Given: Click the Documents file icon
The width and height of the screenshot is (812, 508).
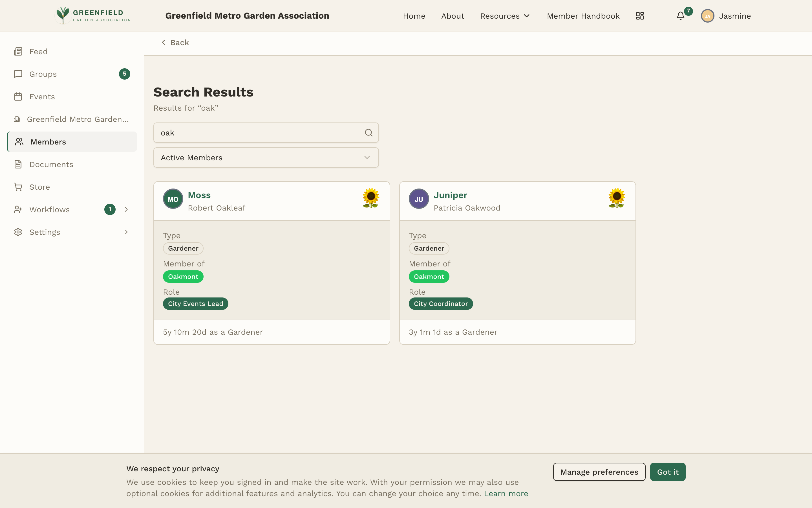Looking at the screenshot, I should click(18, 164).
